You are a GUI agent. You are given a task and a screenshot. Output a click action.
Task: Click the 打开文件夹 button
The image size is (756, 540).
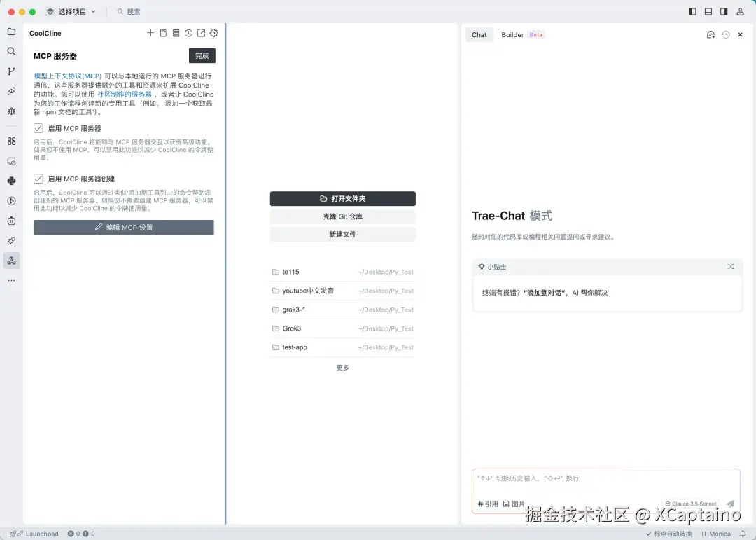[x=343, y=198]
